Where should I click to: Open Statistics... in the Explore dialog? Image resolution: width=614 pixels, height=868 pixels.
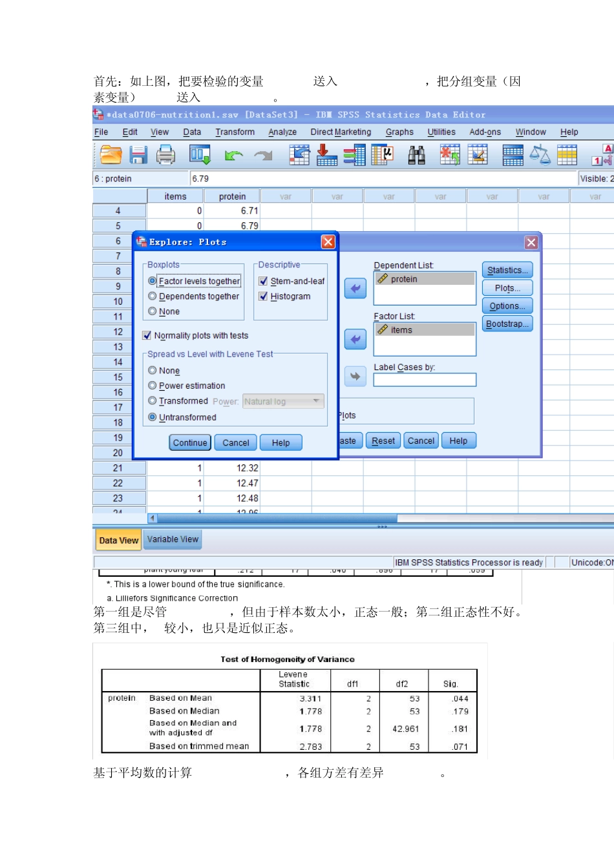coord(507,270)
